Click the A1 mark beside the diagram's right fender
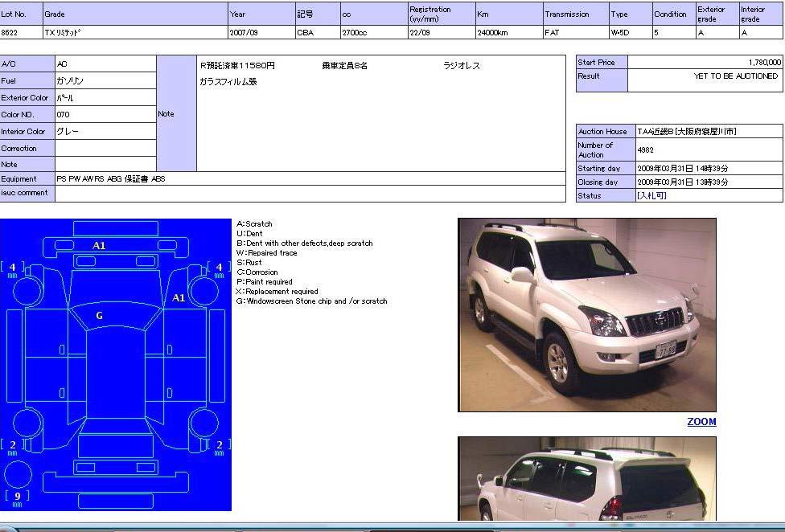 point(179,298)
